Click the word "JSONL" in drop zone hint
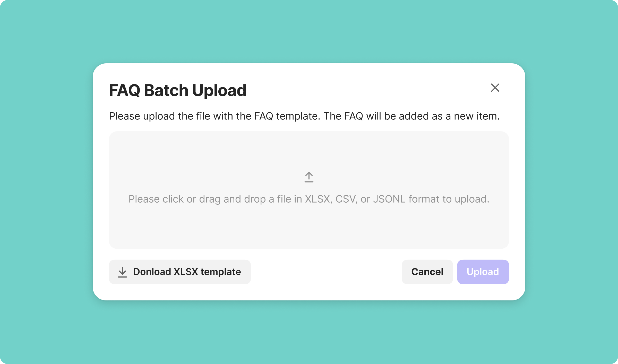Viewport: 618px width, 364px height. point(389,199)
